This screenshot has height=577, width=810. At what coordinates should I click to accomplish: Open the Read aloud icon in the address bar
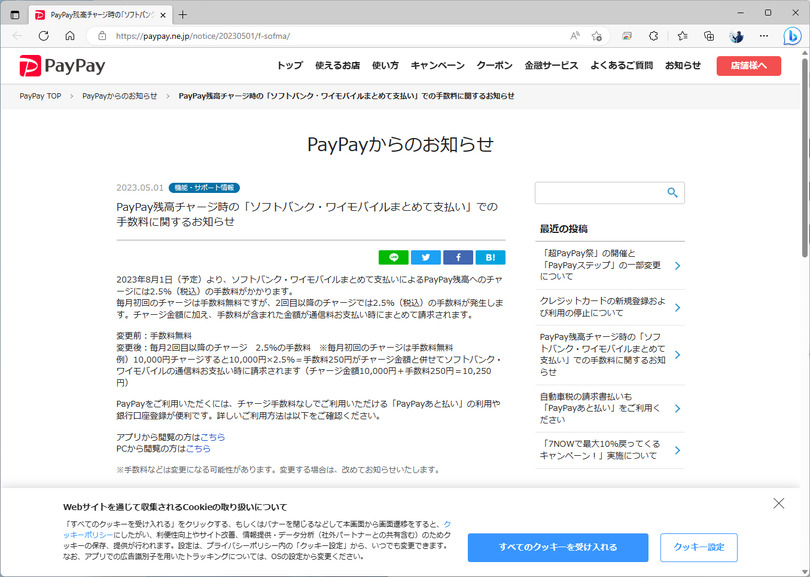coord(575,36)
